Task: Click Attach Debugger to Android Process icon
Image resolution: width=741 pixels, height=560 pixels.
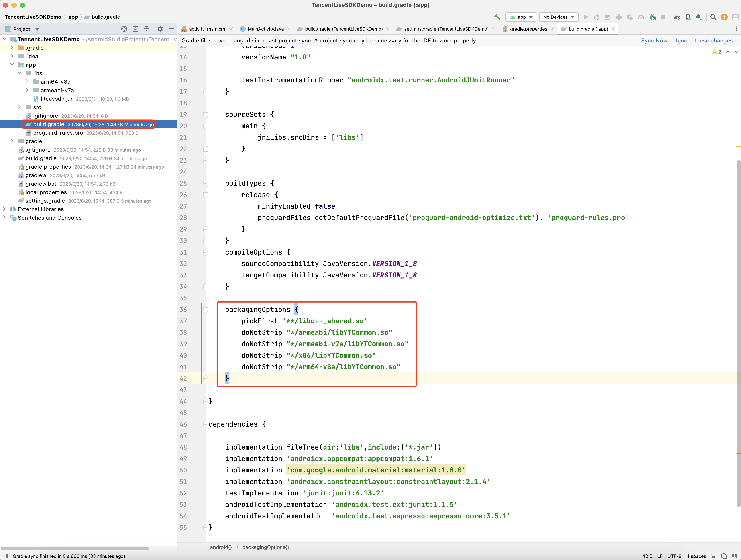Action: (x=652, y=17)
